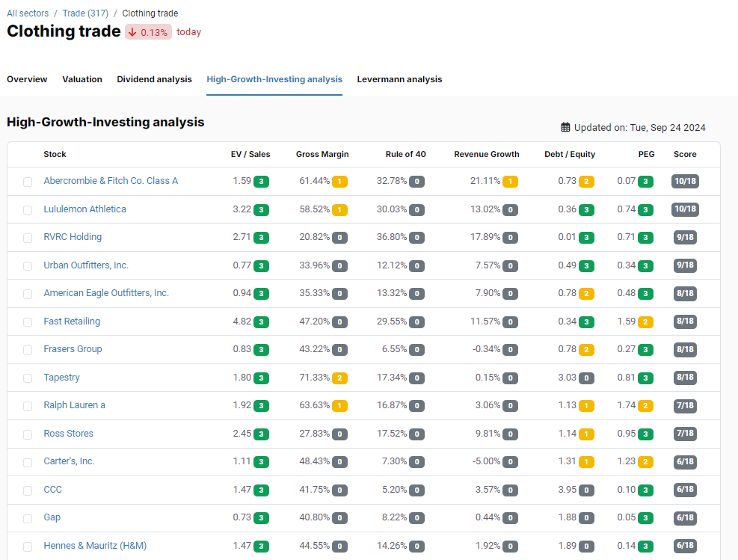The height and width of the screenshot is (560, 738).
Task: Go to the Dividend analysis tab
Action: click(x=154, y=79)
